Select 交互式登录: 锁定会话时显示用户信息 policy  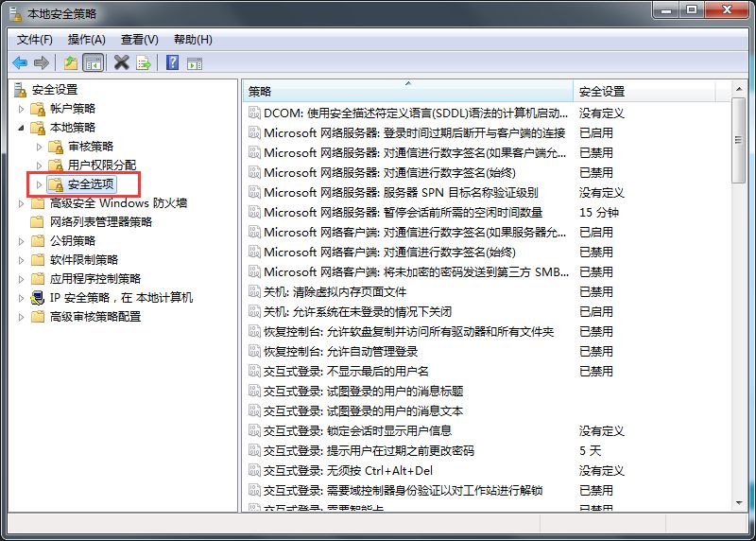click(x=357, y=431)
